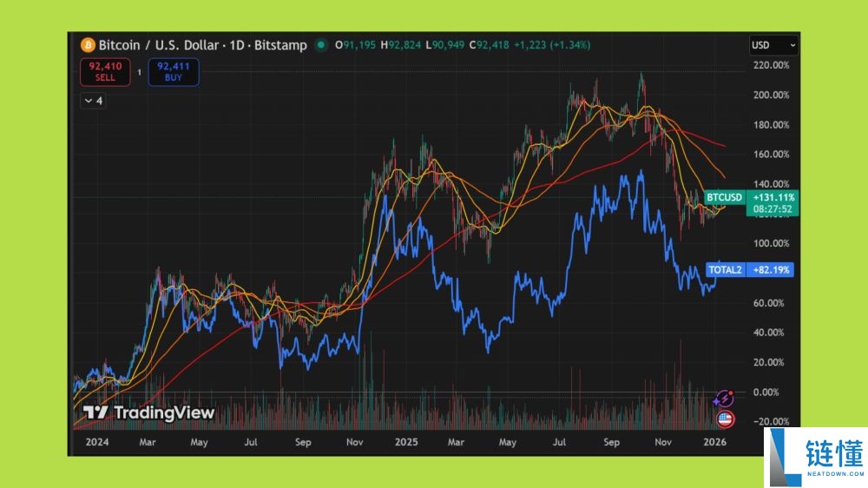This screenshot has height=488, width=868.
Task: Open the USD currency dropdown
Action: click(x=773, y=45)
